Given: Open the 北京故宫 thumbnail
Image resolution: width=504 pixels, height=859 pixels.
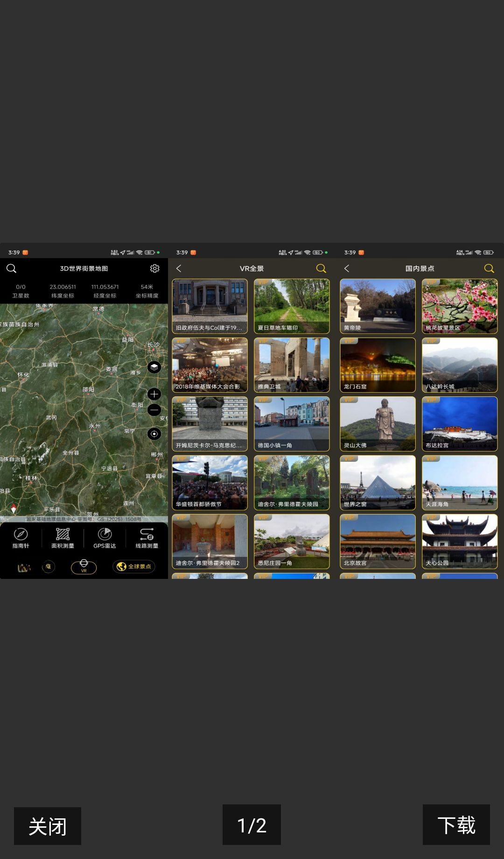Looking at the screenshot, I should pyautogui.click(x=378, y=542).
